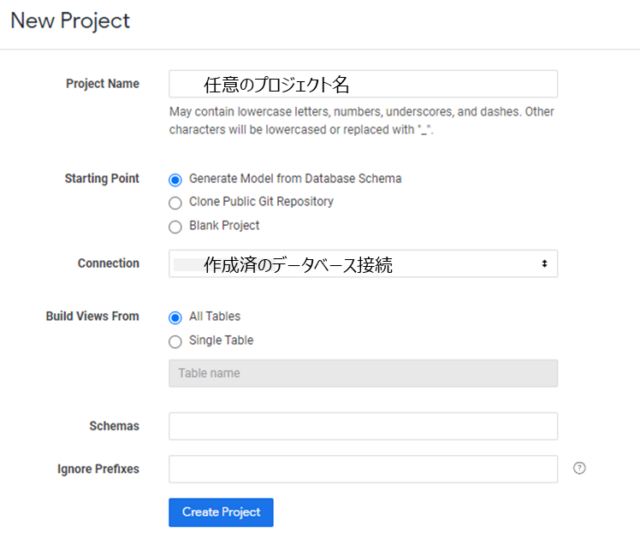The image size is (640, 550).
Task: Expand the Connection select box
Action: coord(363,264)
